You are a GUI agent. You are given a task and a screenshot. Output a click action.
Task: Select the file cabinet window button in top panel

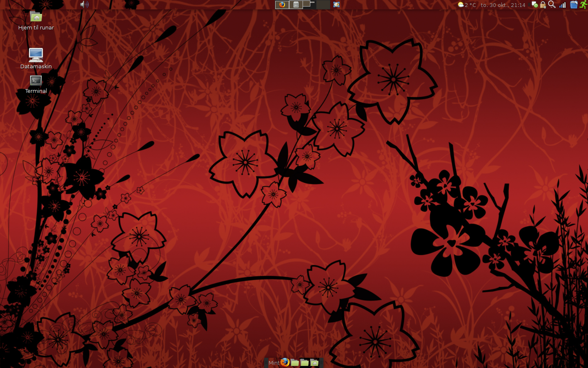pyautogui.click(x=296, y=4)
